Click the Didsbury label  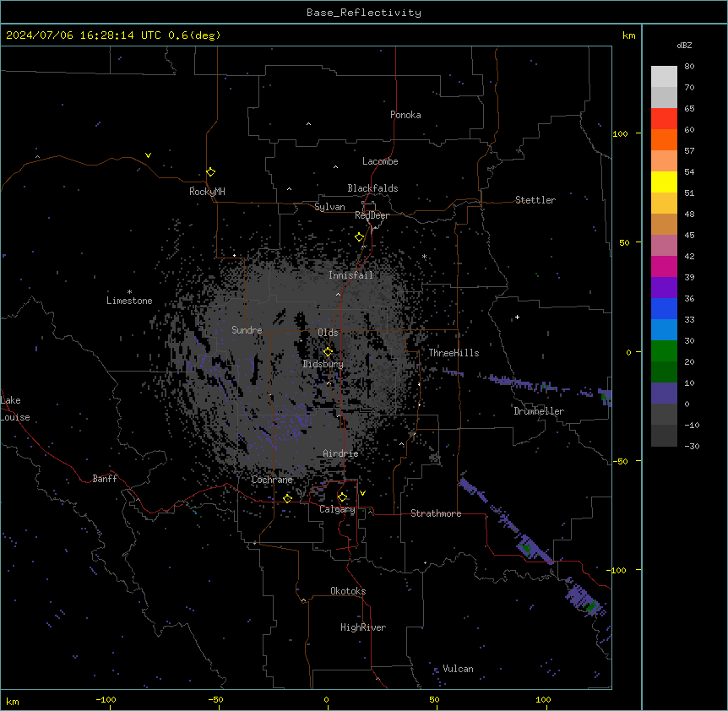323,364
